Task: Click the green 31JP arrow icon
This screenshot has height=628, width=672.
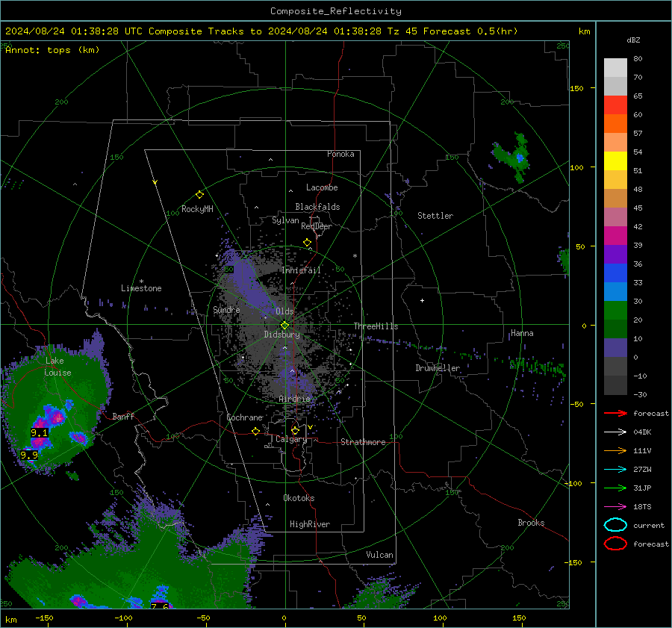Action: (615, 488)
